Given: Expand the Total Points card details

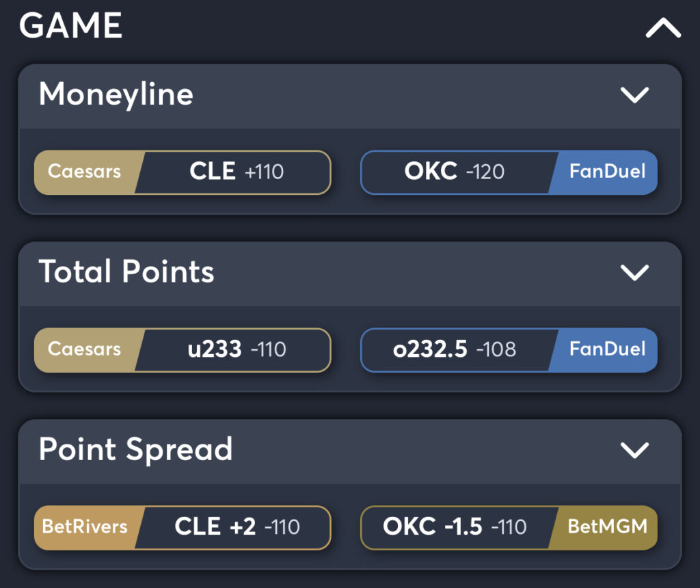Looking at the screenshot, I should pyautogui.click(x=636, y=273).
